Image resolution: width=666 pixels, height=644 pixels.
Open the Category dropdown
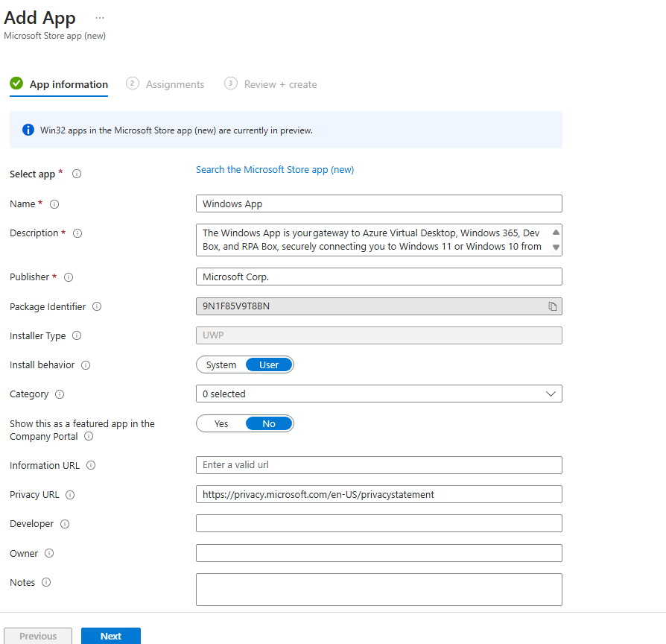(x=379, y=394)
